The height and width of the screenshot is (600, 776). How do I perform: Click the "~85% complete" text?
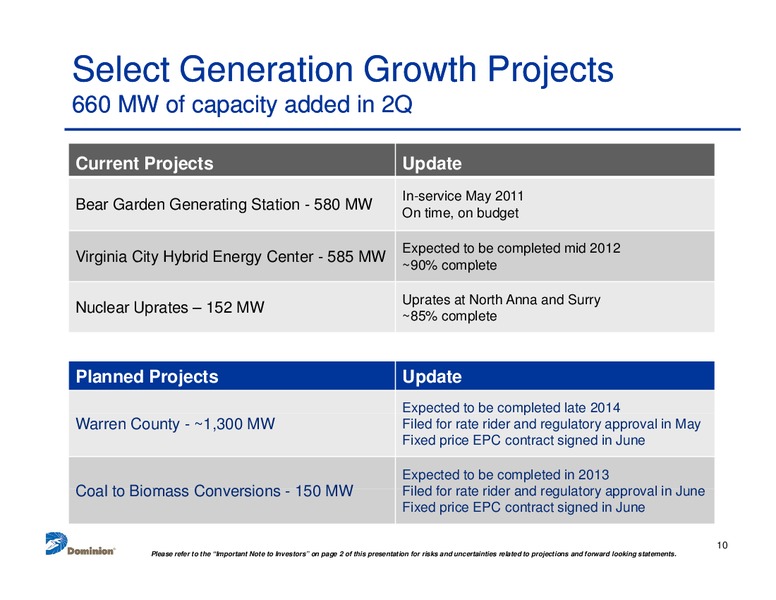tap(449, 316)
